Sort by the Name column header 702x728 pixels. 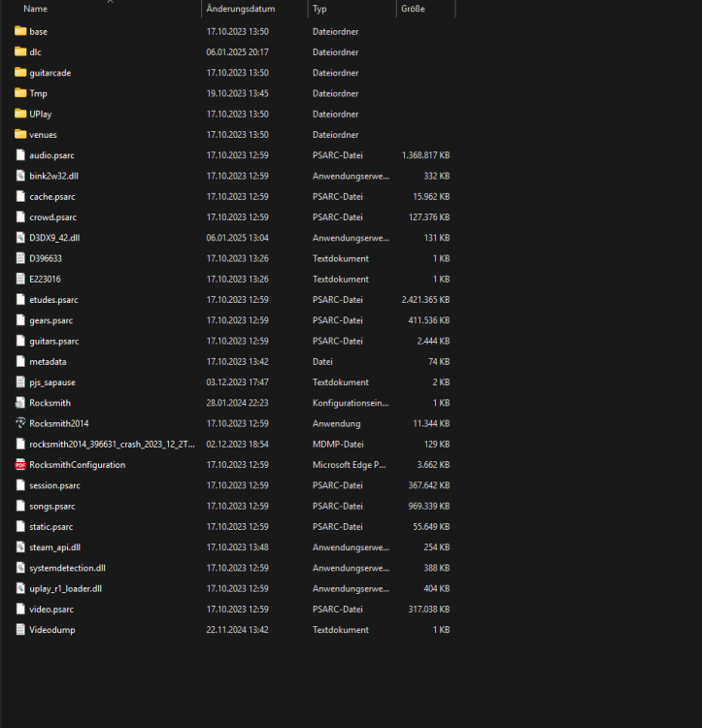tap(35, 9)
